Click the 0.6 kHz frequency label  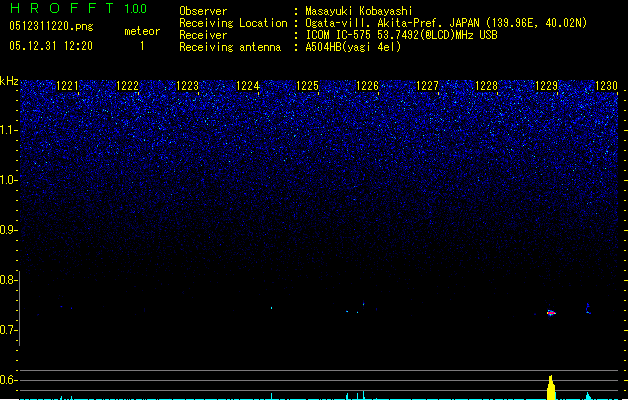coord(8,380)
